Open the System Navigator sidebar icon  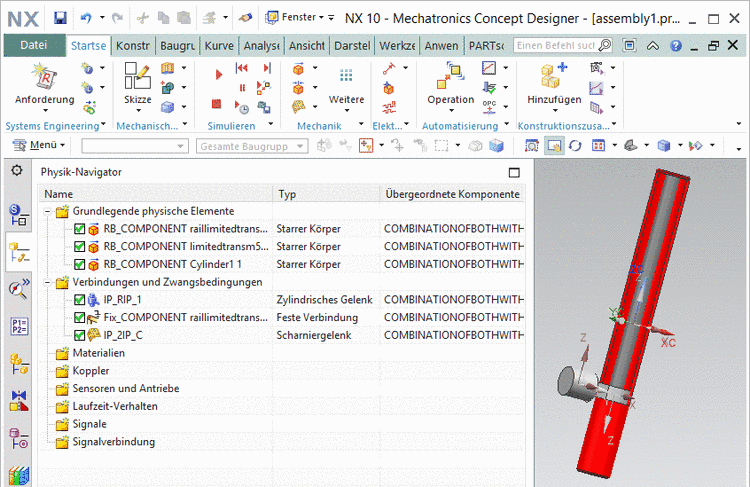click(18, 215)
